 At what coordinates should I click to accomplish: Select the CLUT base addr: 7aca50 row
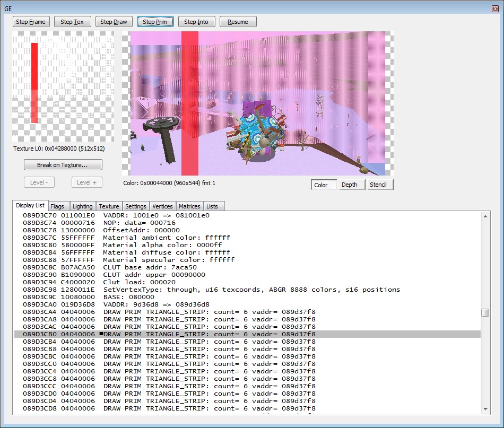pyautogui.click(x=248, y=267)
